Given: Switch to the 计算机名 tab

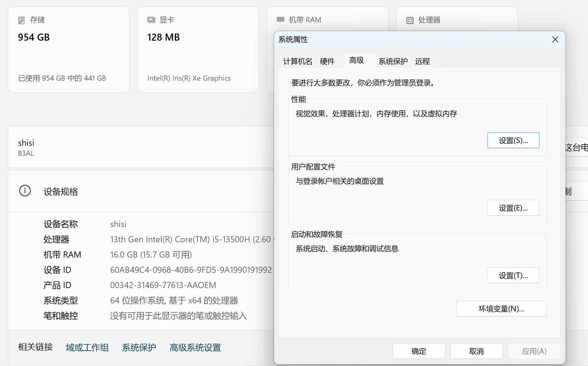Looking at the screenshot, I should click(x=298, y=61).
